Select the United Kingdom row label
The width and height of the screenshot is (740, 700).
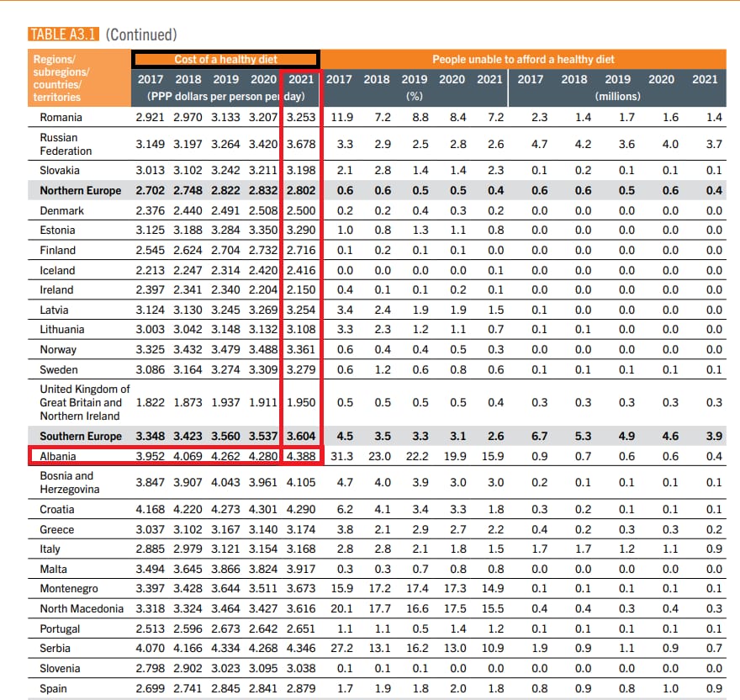[x=85, y=402]
